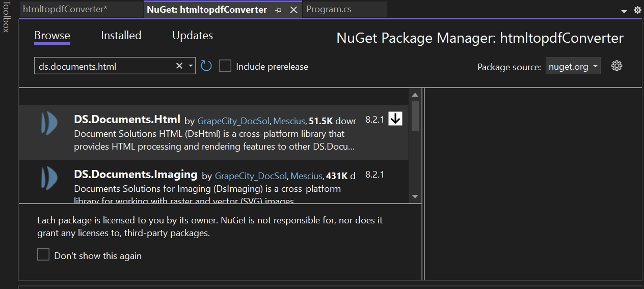The height and width of the screenshot is (289, 644).
Task: Click the DS.Documents.Html package logo
Action: point(48,123)
